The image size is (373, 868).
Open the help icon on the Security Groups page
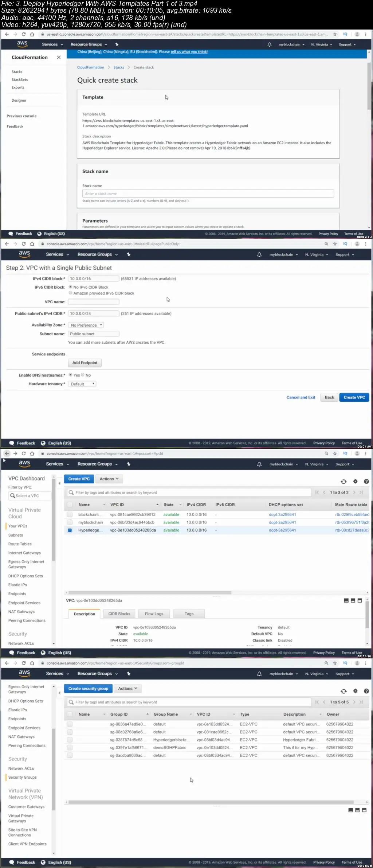point(366,691)
